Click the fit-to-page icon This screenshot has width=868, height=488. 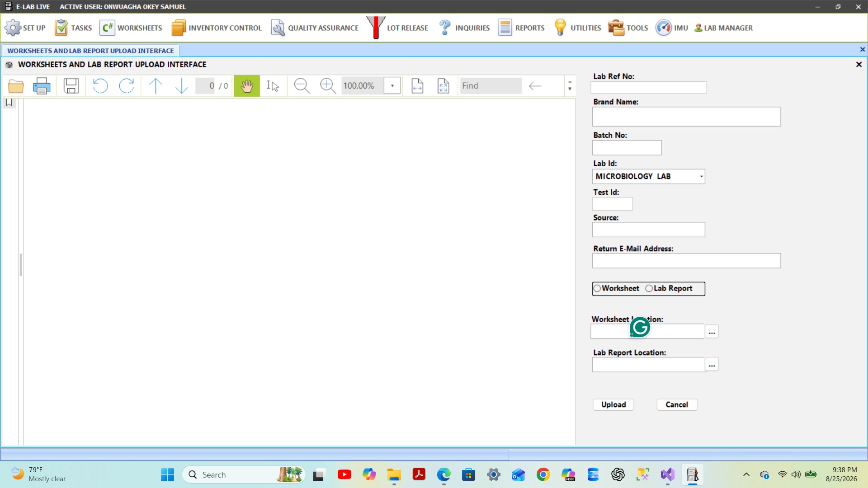tap(443, 86)
